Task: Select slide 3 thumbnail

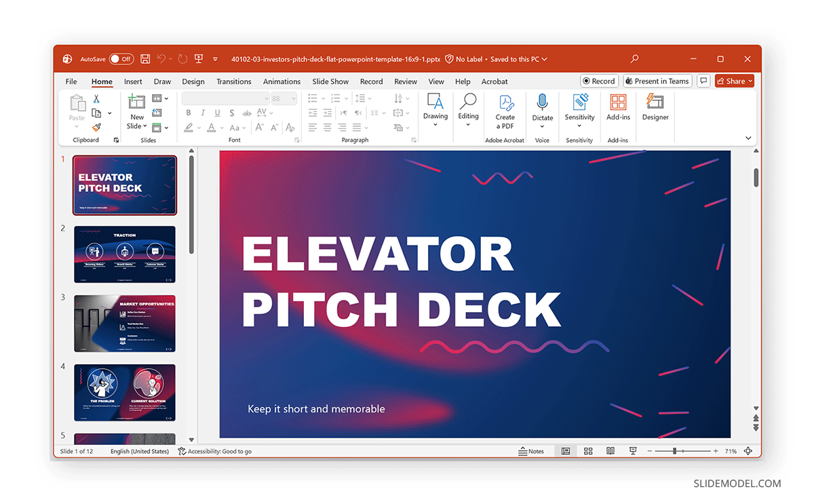Action: pyautogui.click(x=124, y=323)
